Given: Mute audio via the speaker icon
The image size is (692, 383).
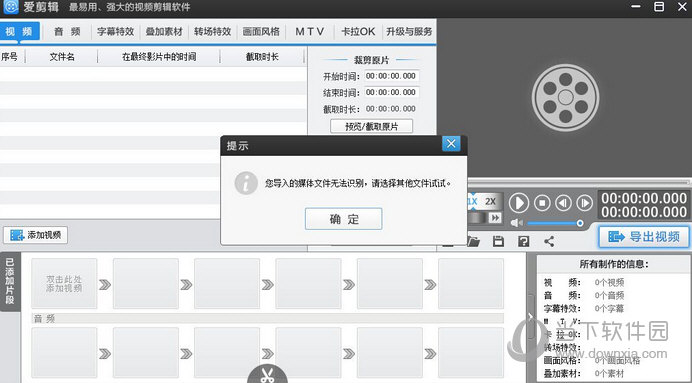Looking at the screenshot, I should point(517,223).
